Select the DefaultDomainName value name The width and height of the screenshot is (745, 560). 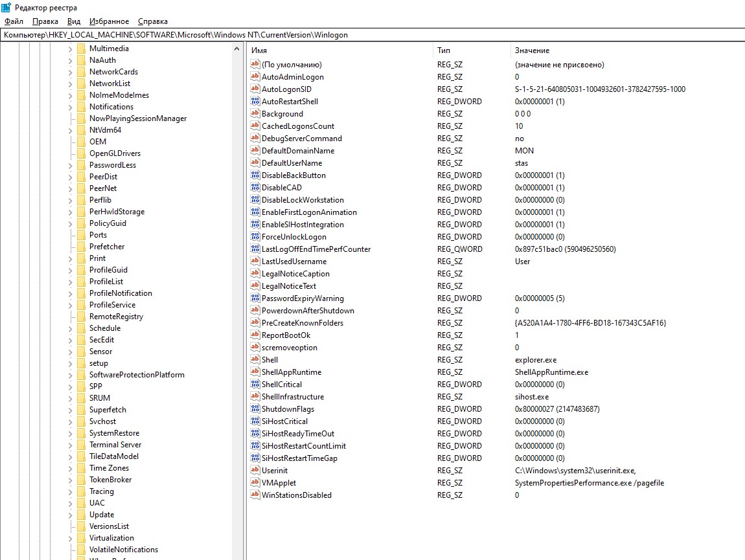tap(298, 151)
